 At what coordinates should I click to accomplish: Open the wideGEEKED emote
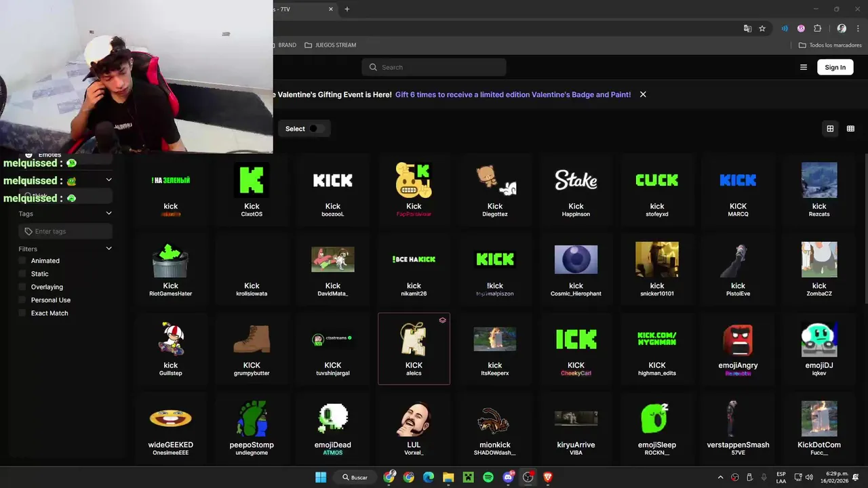coord(171,428)
